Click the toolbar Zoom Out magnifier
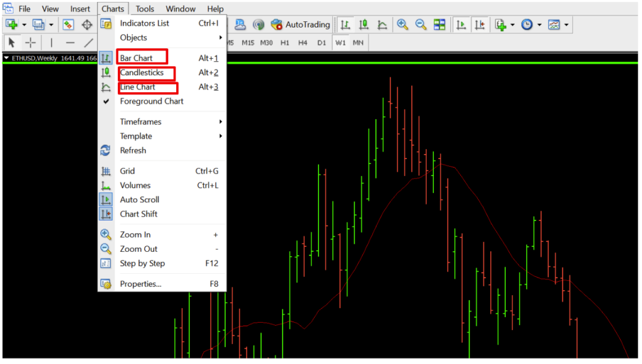642x364 pixels. click(421, 24)
